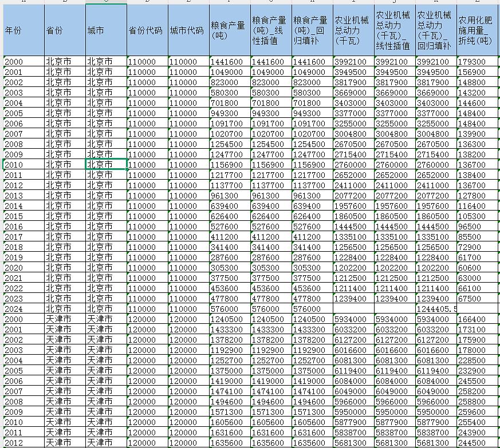Click grain output cell 1441600 under 粮食产量(吨)
Image resolution: width=500 pixels, height=448 pixels.
(x=230, y=61)
